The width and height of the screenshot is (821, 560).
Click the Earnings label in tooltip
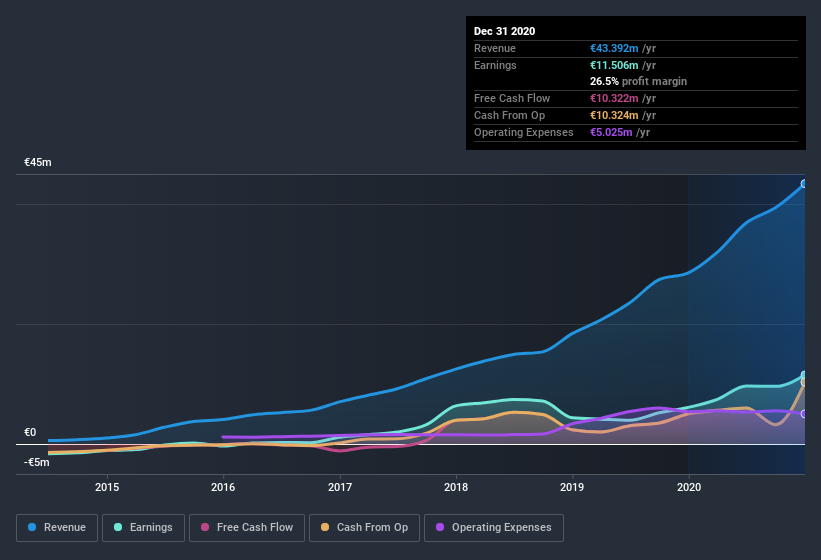click(495, 65)
